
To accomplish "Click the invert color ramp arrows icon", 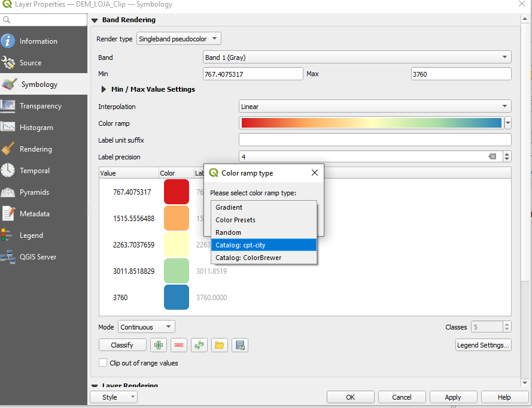I will (x=199, y=345).
